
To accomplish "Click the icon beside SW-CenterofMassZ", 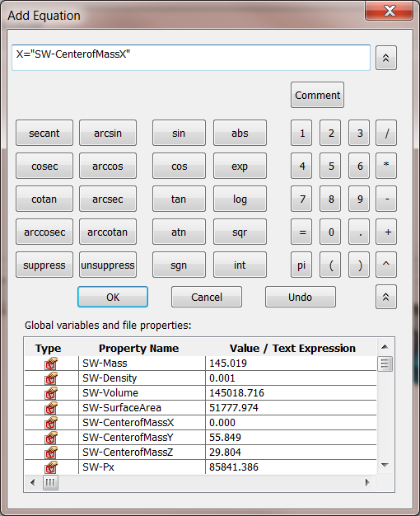I will (51, 453).
